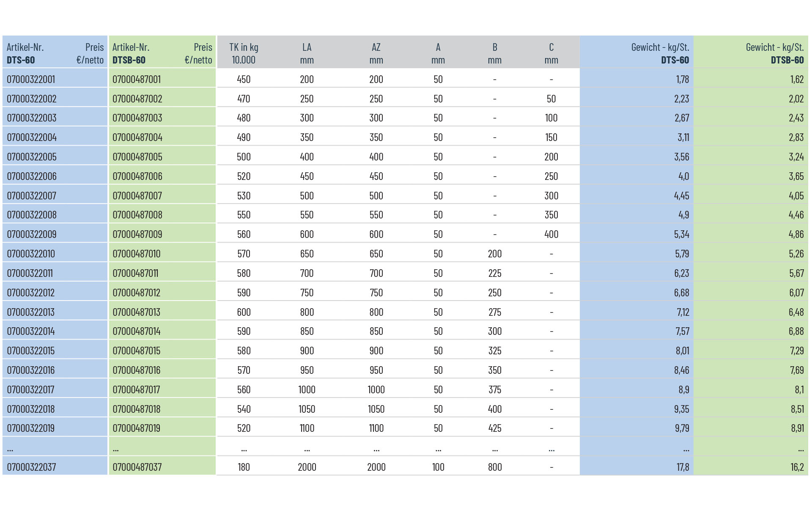Select DTS-60 weight value 1,78
Viewport: 812px width, 508px height.
coord(682,79)
